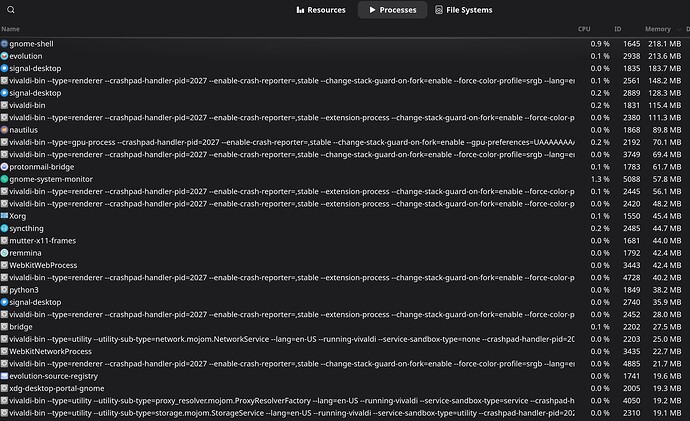Click the WebKitNetworkProcess icon
Image resolution: width=690 pixels, height=421 pixels.
pyautogui.click(x=4, y=351)
